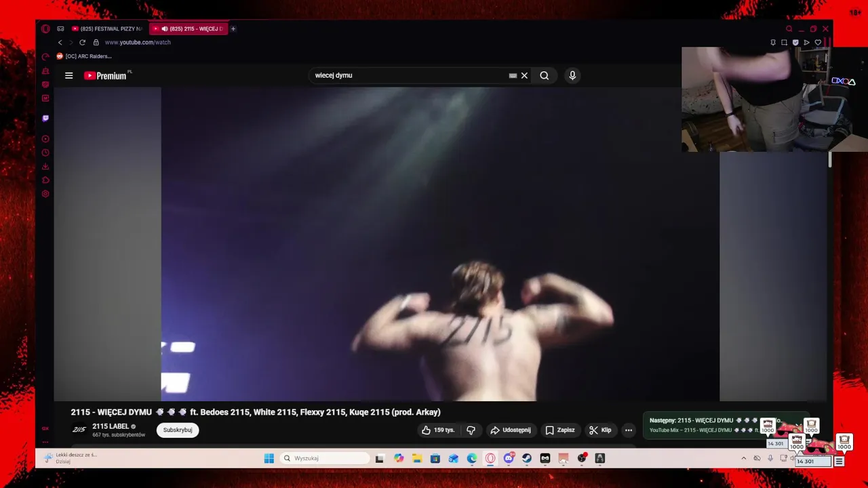This screenshot has width=868, height=488.
Task: Show hidden system tray icons chevron
Action: click(x=744, y=458)
